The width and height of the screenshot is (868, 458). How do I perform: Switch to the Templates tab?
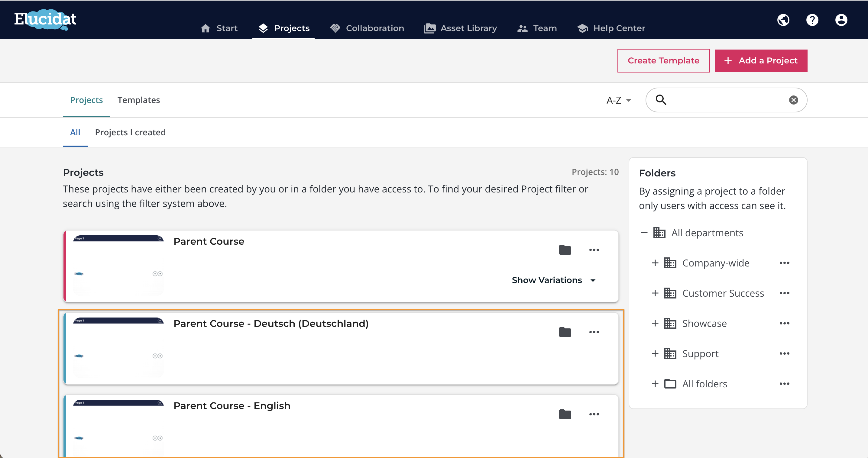click(138, 100)
